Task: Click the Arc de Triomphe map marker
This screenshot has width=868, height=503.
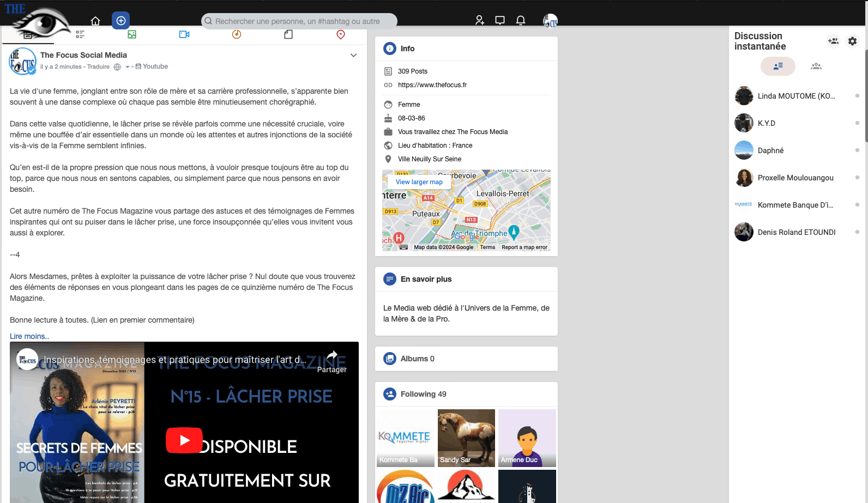Action: coord(514,232)
